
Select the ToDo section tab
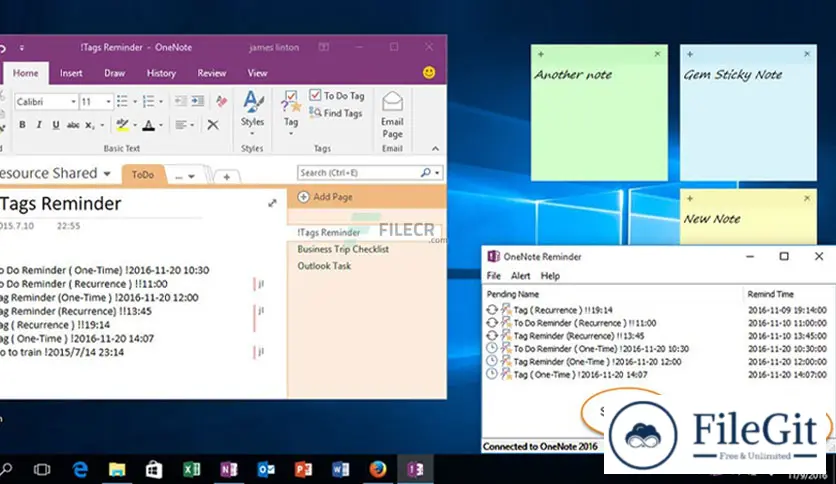[142, 175]
